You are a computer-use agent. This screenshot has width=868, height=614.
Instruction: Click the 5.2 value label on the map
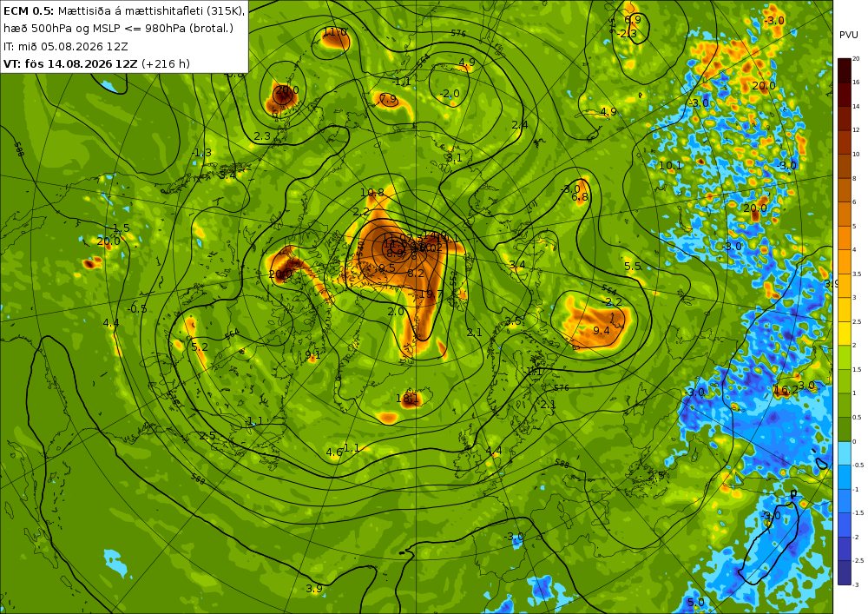tap(200, 347)
